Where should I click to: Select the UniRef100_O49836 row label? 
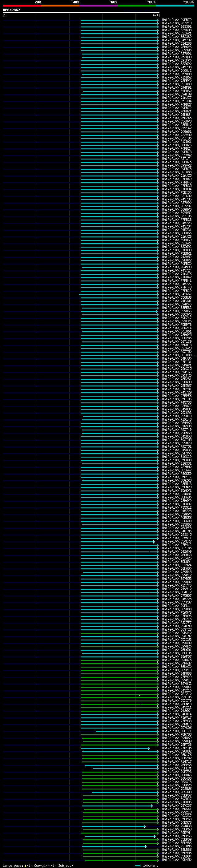(177, 450)
